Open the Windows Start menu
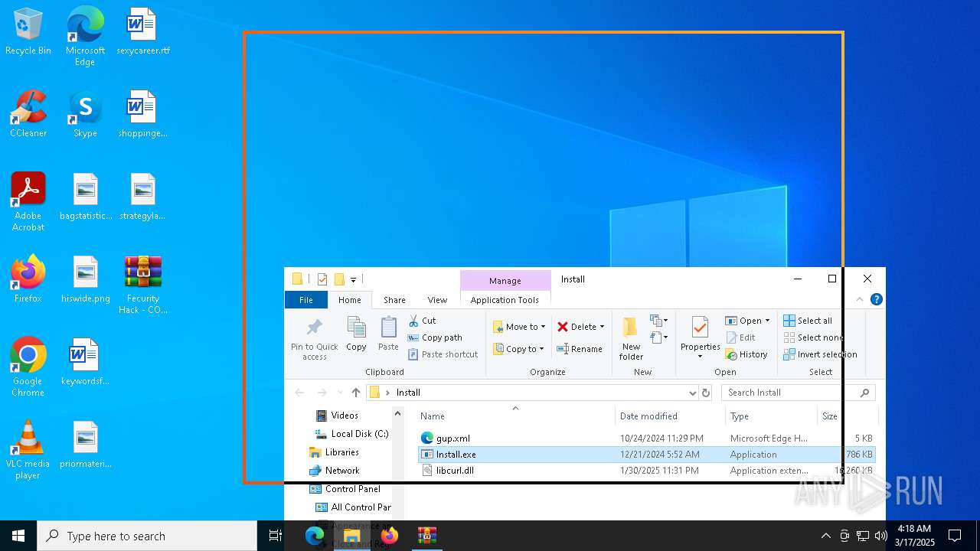 point(18,536)
